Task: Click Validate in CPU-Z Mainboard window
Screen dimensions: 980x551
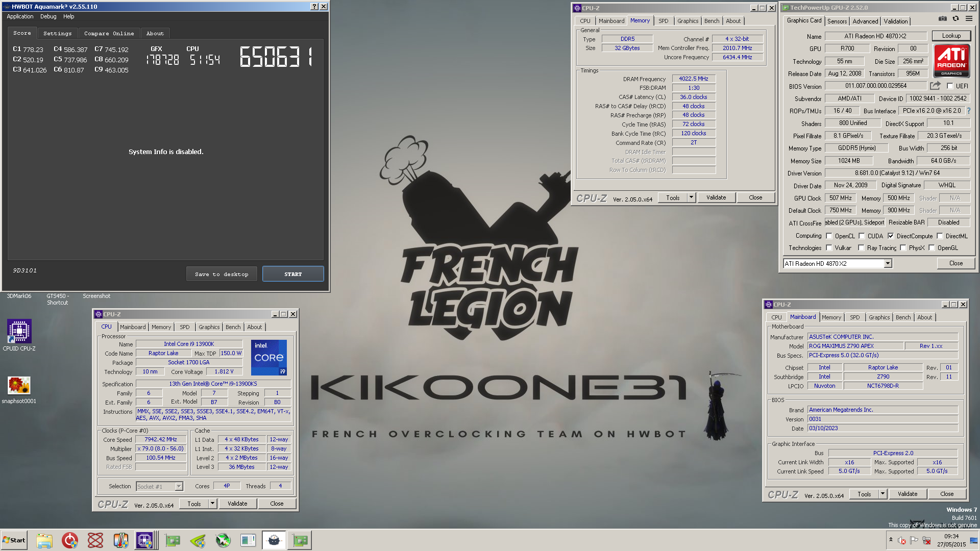Action: [x=908, y=494]
